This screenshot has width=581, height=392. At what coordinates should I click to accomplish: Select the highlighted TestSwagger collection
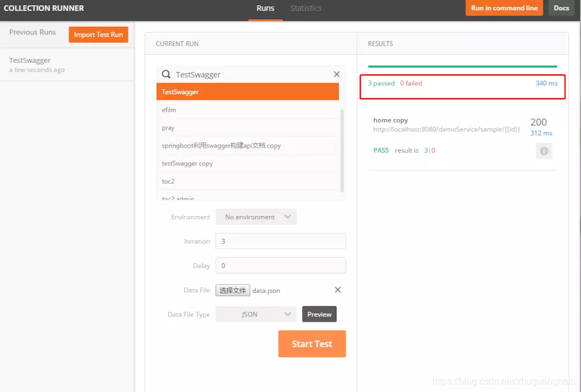(x=248, y=92)
